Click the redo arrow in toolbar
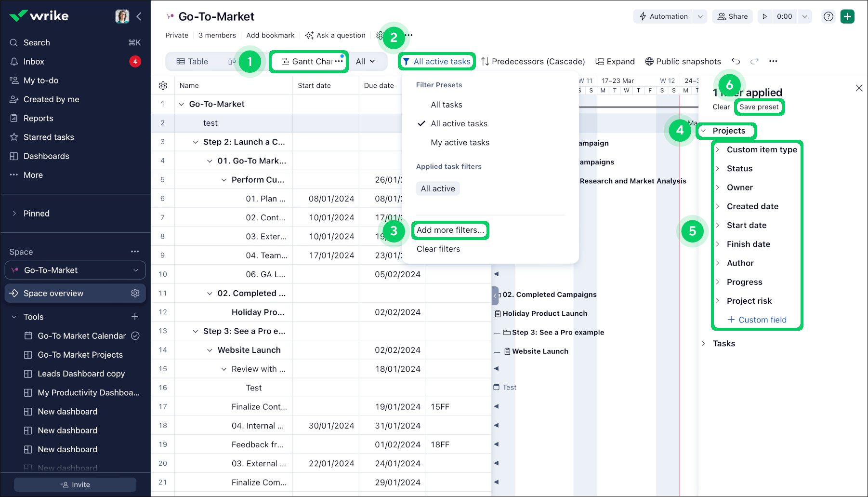 click(754, 61)
